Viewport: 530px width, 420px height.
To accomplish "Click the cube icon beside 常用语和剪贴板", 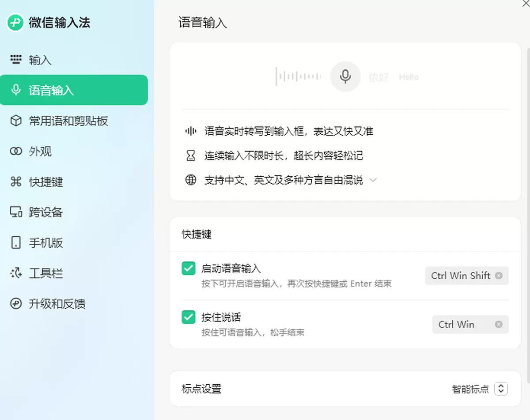I will pos(16,121).
